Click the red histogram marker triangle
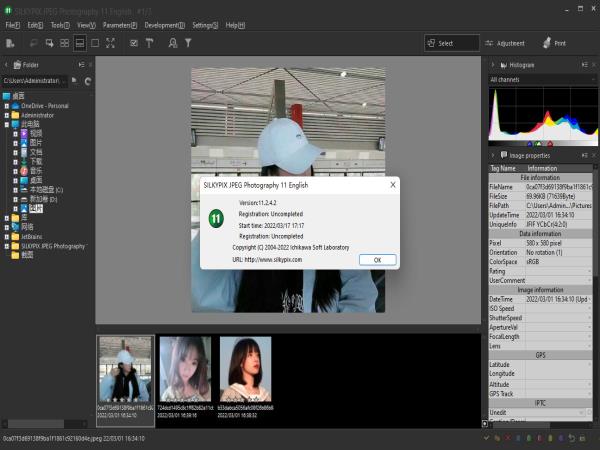 550,144
